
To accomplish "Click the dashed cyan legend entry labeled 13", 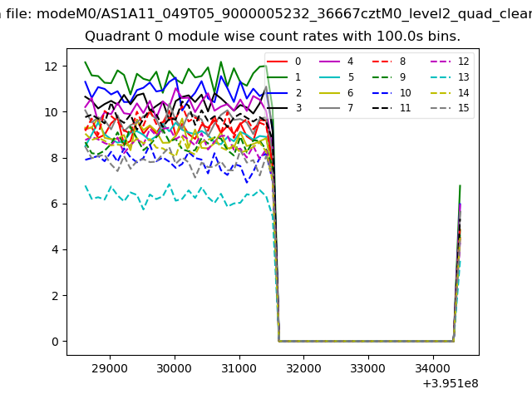I will point(448,76).
